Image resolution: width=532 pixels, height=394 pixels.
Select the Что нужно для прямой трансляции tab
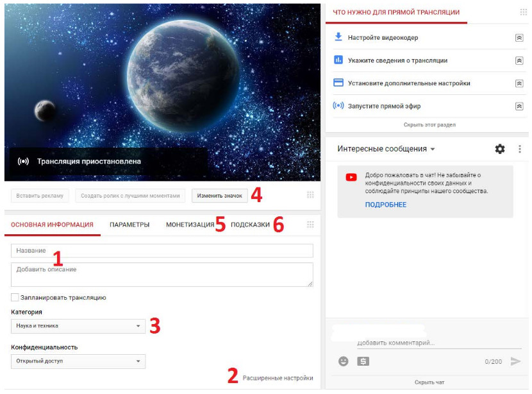[396, 12]
